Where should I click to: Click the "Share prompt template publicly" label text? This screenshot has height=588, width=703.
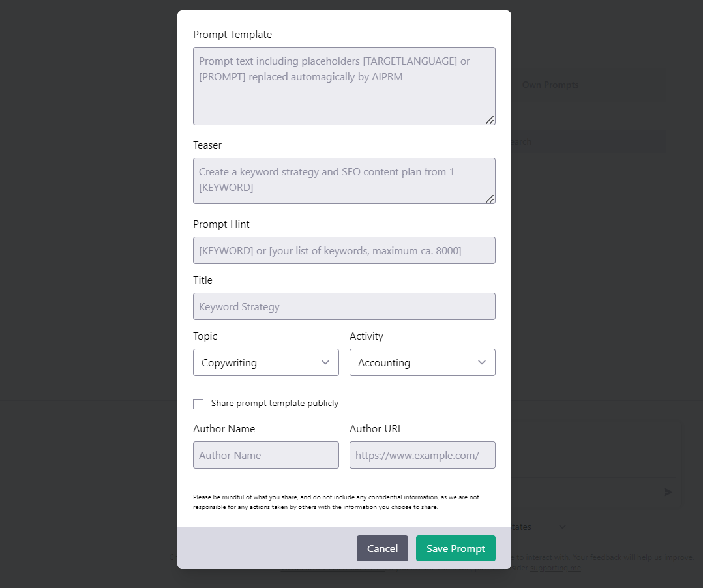tap(275, 404)
